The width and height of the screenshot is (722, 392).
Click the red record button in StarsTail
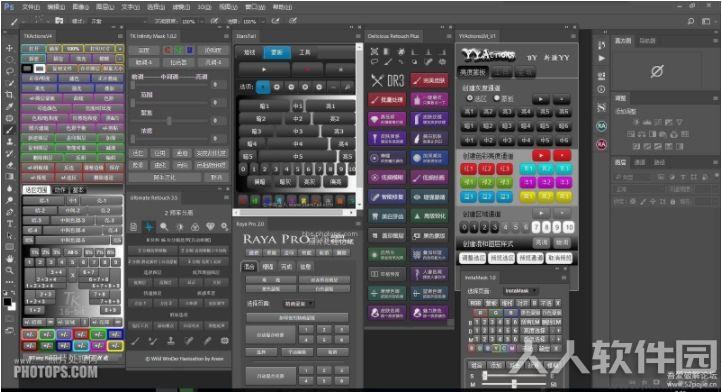[x=307, y=70]
